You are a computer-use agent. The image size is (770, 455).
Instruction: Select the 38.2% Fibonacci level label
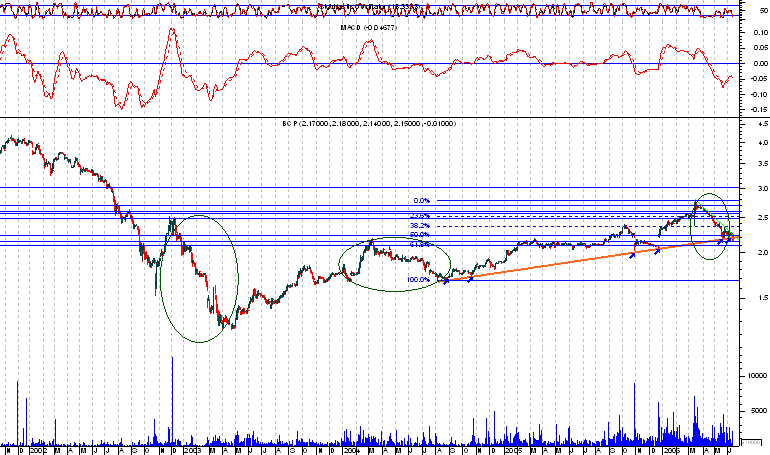click(420, 226)
